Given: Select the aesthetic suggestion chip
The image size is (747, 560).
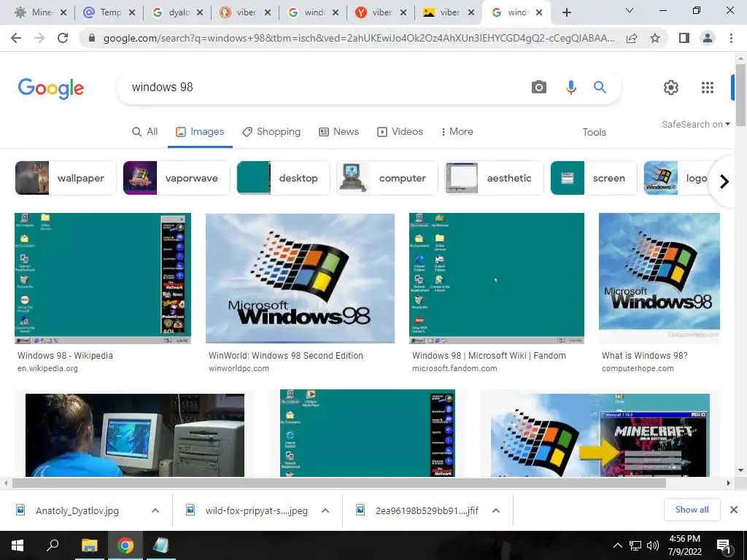Looking at the screenshot, I should pos(494,178).
